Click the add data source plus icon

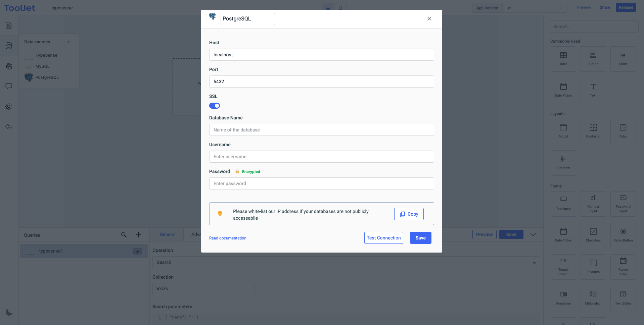tap(69, 42)
